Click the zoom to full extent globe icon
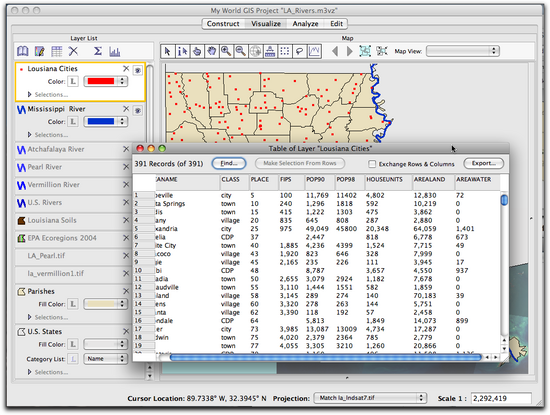 coord(255,51)
